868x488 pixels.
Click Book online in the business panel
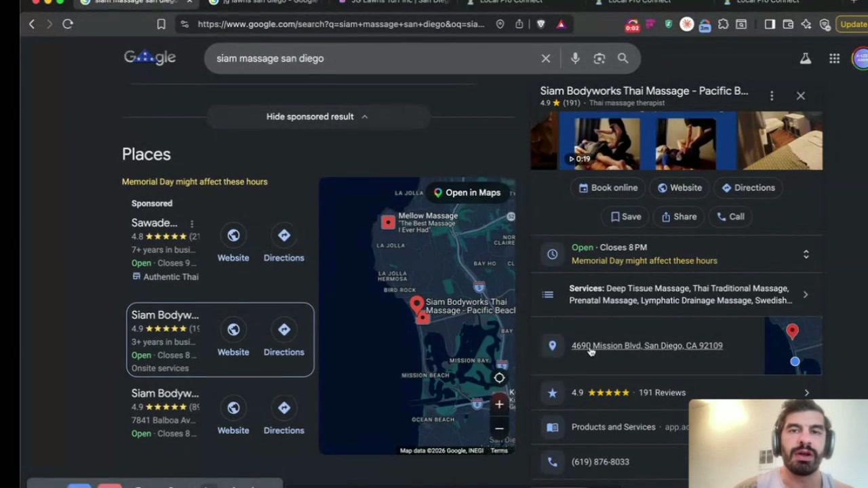point(608,188)
